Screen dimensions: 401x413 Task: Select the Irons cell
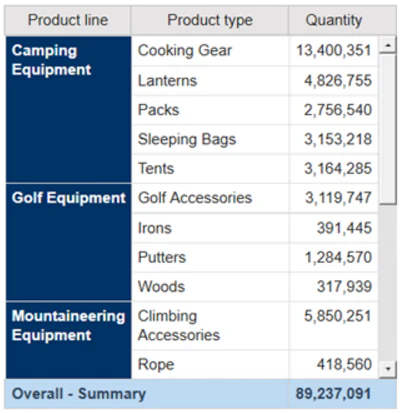click(210, 228)
